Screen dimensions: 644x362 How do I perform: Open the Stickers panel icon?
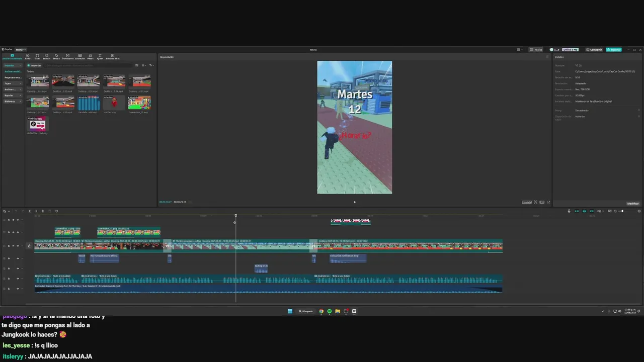point(47,56)
